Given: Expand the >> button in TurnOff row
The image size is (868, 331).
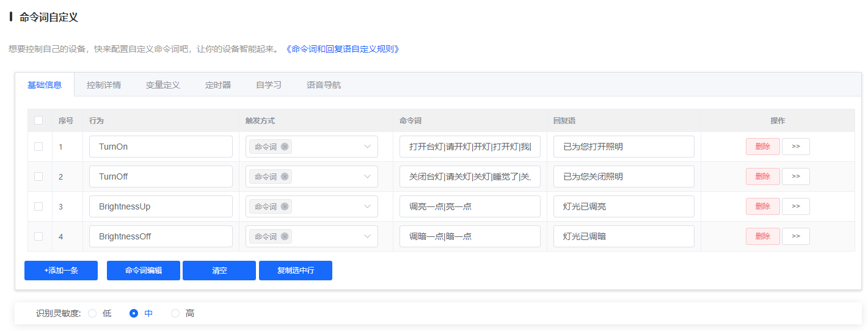Looking at the screenshot, I should pyautogui.click(x=796, y=176).
